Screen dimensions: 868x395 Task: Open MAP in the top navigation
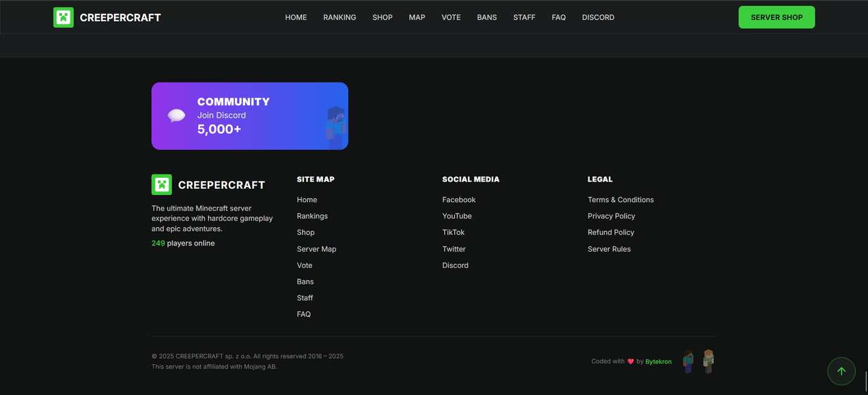[417, 17]
